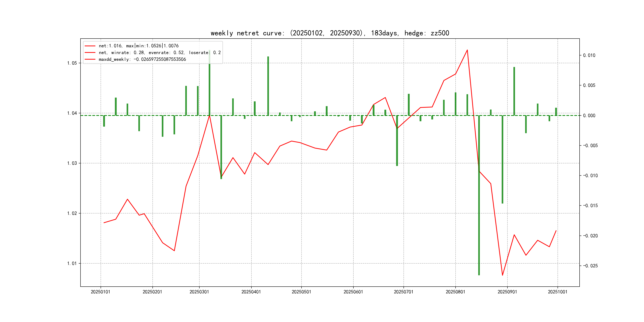The width and height of the screenshot is (644, 322).
Task: Click the 20250501 x-axis label
Action: (x=301, y=292)
